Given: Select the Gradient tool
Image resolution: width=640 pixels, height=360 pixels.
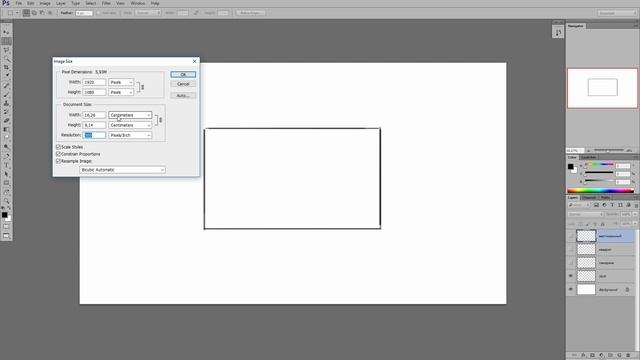Looking at the screenshot, I should pos(6,130).
